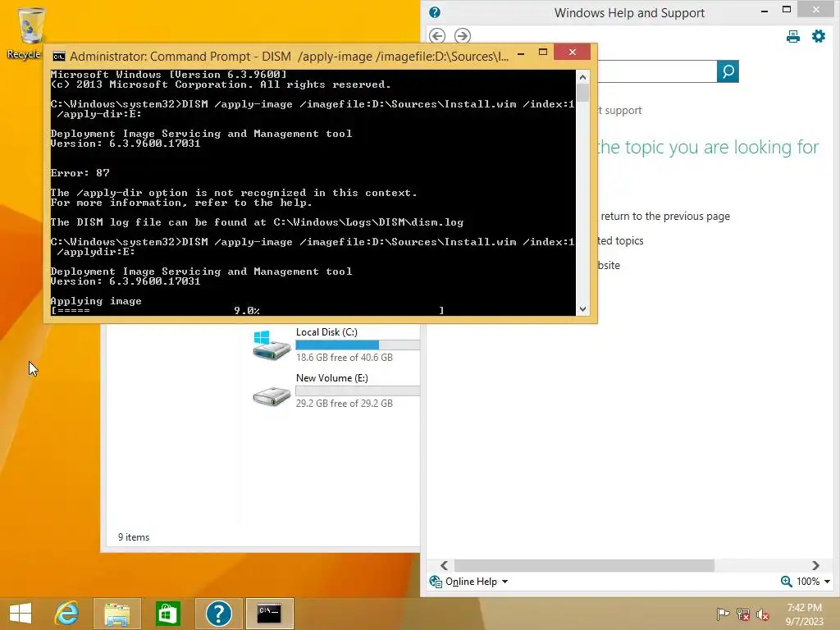Screen dimensions: 840x630
Task: Click the scroll up arrow in Command Prompt
Action: (583, 77)
